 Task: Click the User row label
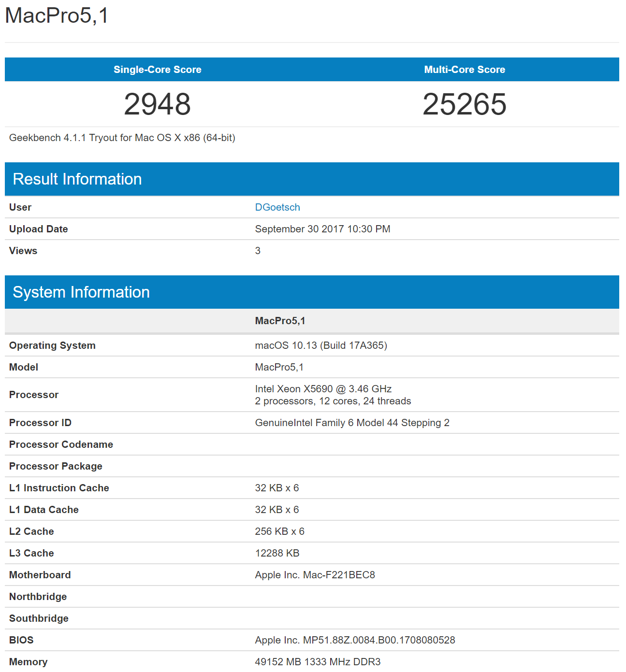pos(20,207)
